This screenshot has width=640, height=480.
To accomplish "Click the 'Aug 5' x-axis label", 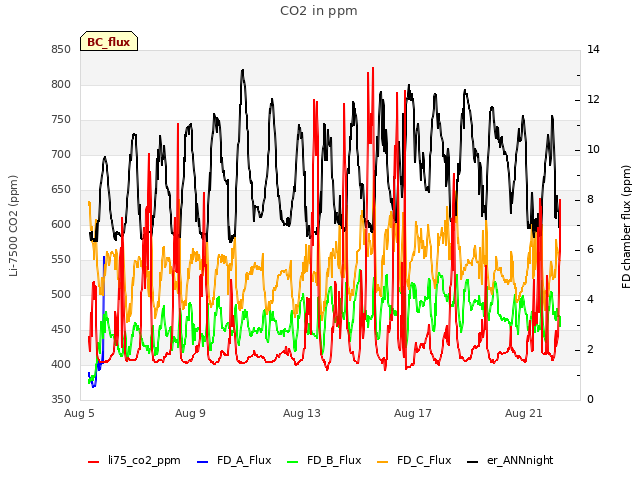I will coord(79,413).
